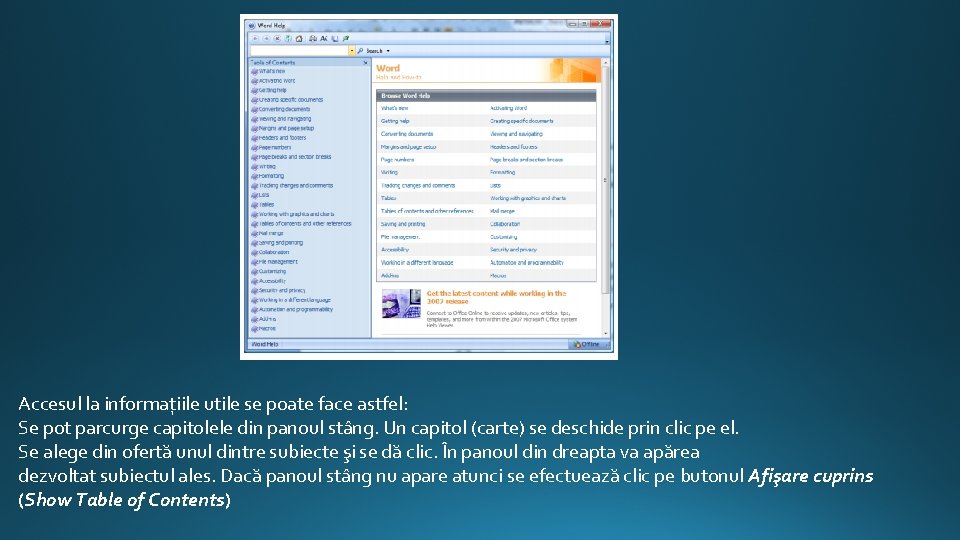Click scroll down arrow of help content
The image size is (960, 540).
[606, 334]
